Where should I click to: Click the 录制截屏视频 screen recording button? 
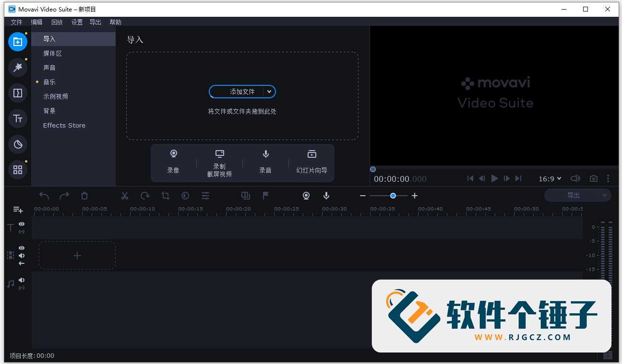click(219, 163)
